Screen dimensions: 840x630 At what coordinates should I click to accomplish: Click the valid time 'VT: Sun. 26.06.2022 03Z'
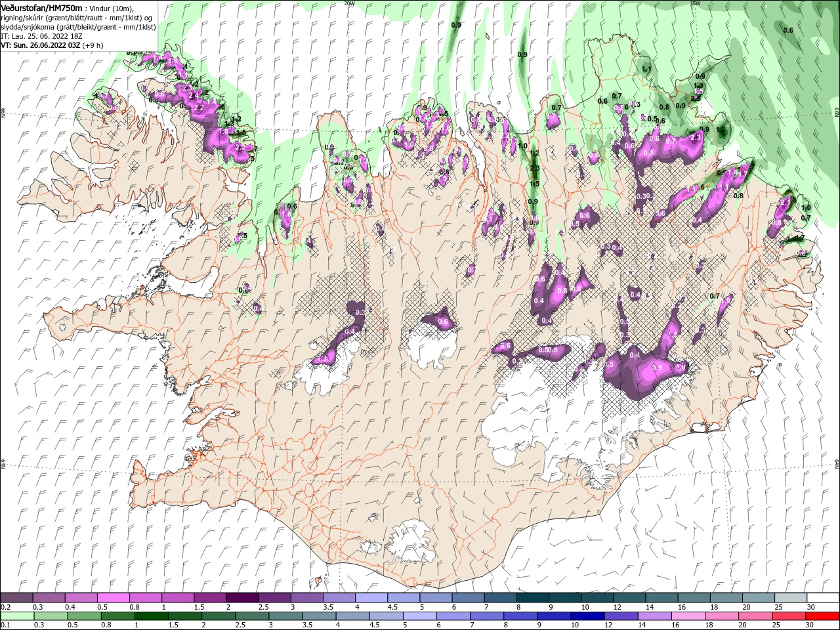[42, 47]
